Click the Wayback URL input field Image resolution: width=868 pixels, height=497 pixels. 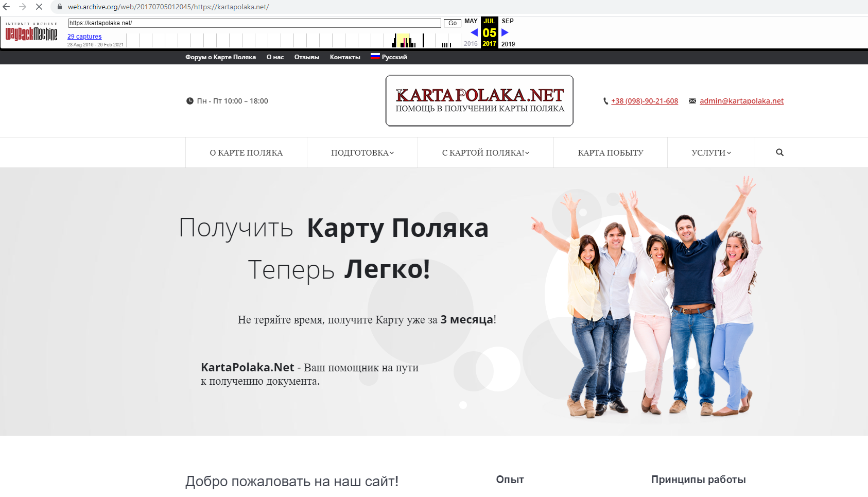255,23
